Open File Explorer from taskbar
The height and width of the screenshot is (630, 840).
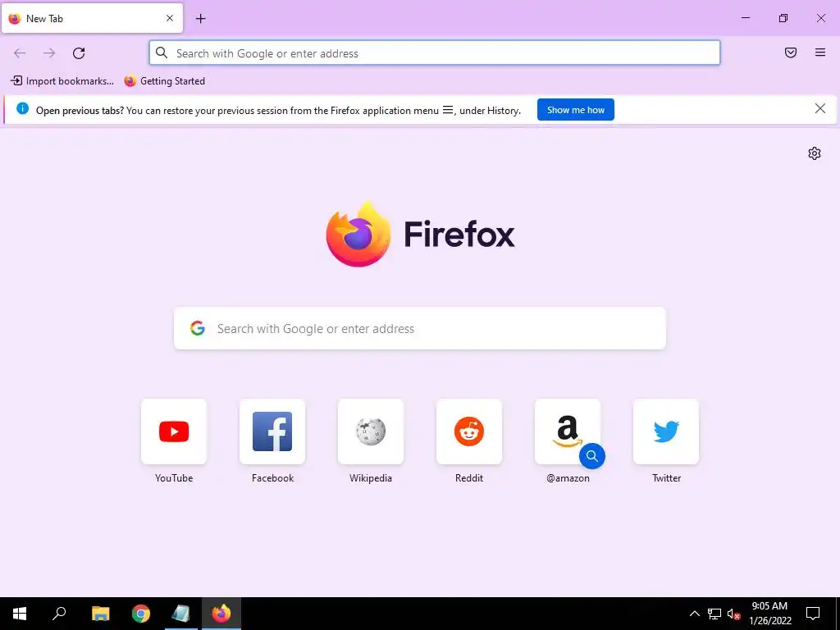(x=100, y=614)
